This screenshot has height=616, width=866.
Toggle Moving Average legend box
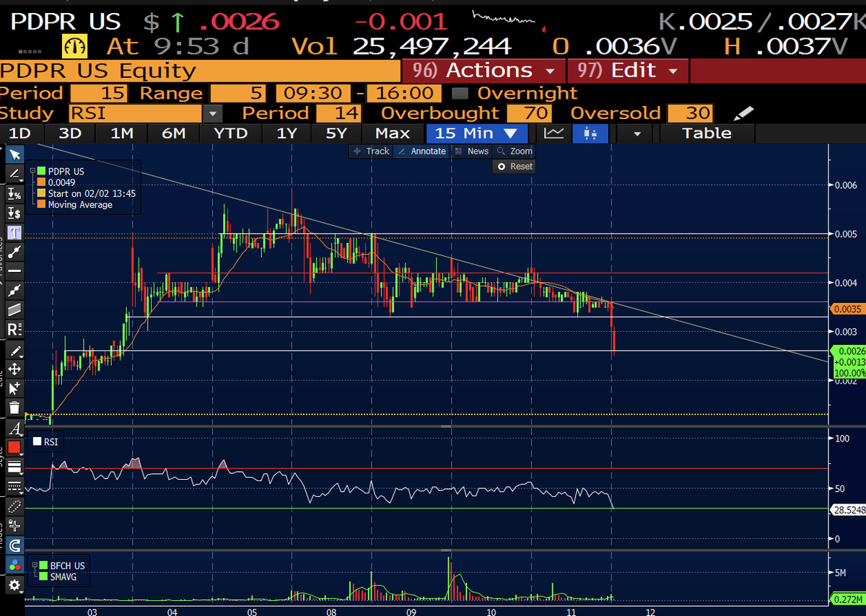tap(41, 205)
